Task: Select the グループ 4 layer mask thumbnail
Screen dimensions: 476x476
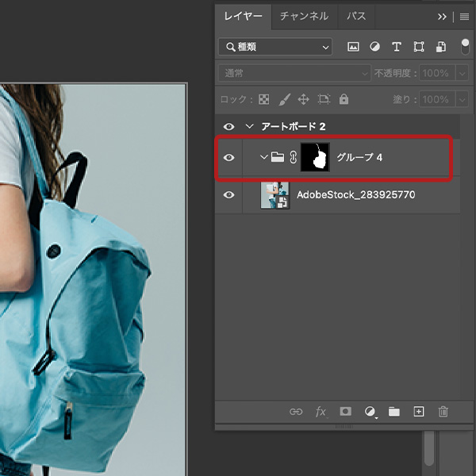Action: tap(315, 158)
